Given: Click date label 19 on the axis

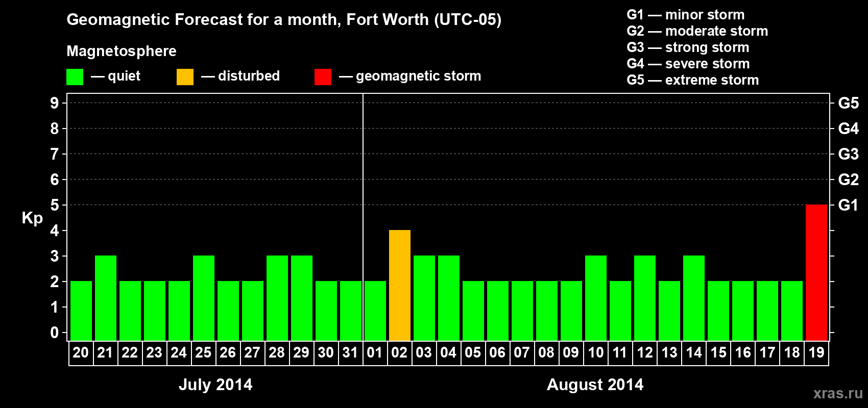Looking at the screenshot, I should (x=816, y=353).
